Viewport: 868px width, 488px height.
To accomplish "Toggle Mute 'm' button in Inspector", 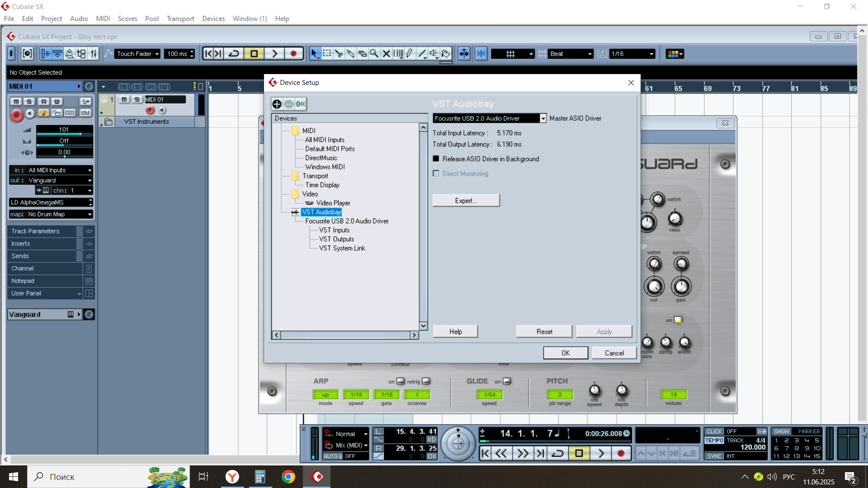I will (x=16, y=102).
